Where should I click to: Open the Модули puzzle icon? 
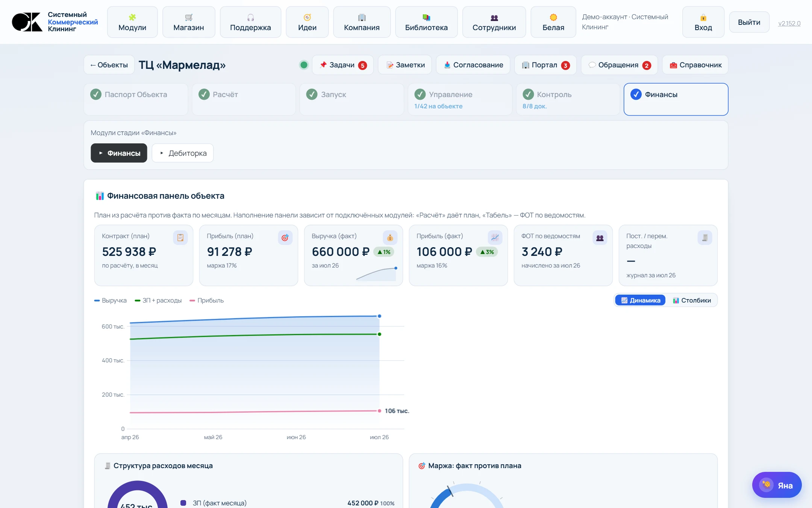(132, 17)
